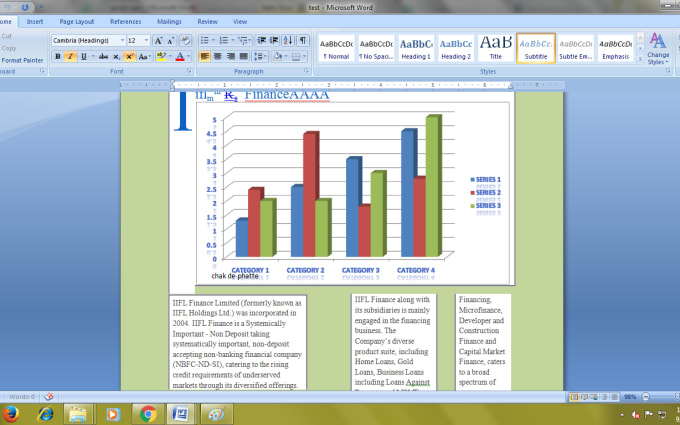Open the Mailings tab
This screenshot has height=425, width=680.
pyautogui.click(x=169, y=21)
